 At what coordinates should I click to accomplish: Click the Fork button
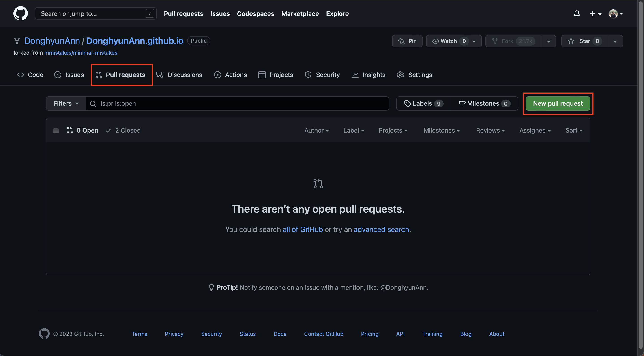pyautogui.click(x=513, y=41)
